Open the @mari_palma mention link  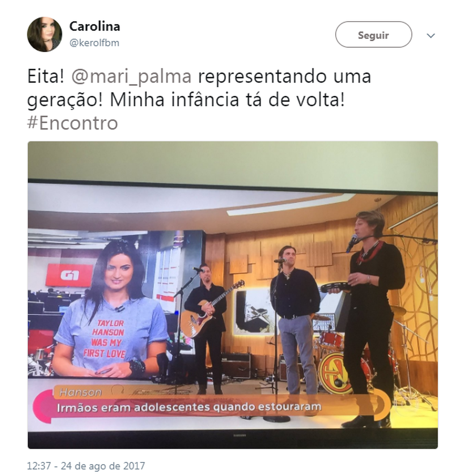(131, 76)
